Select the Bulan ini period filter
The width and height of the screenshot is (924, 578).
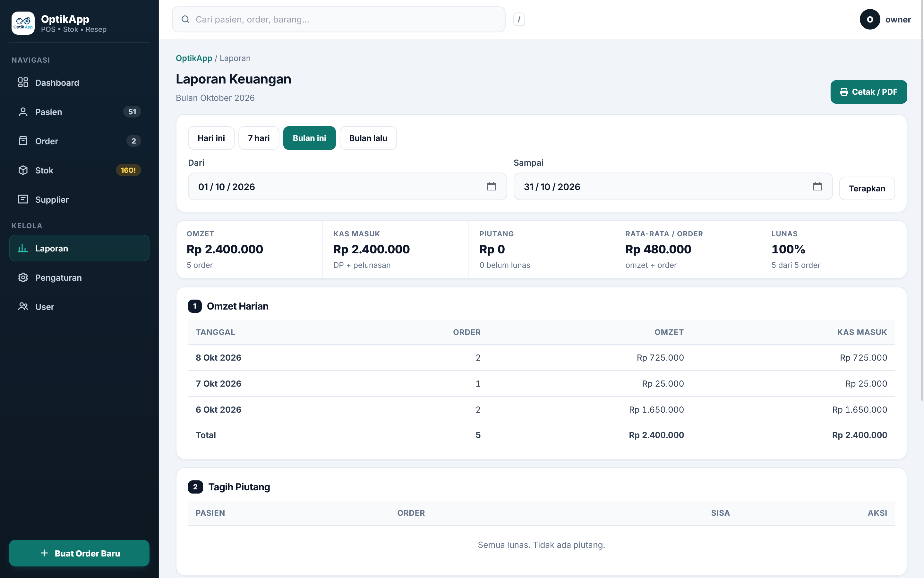click(309, 138)
